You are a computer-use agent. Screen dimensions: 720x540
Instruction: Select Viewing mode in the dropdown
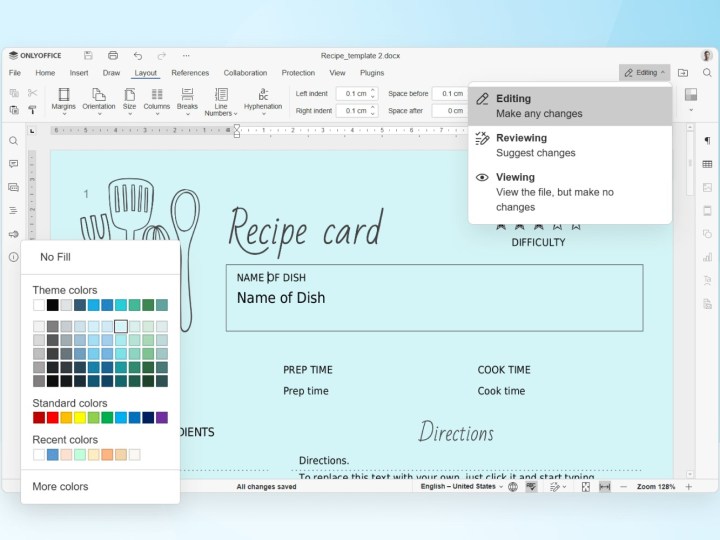pos(570,192)
